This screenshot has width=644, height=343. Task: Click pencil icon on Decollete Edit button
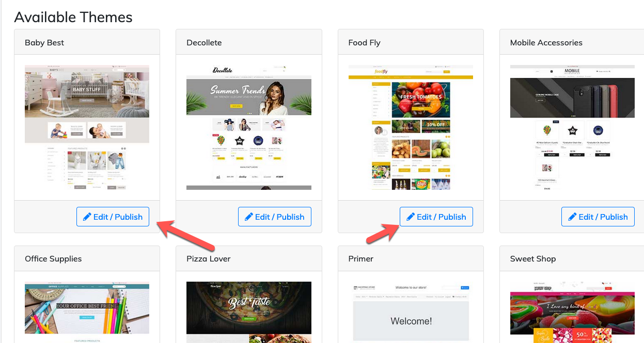pyautogui.click(x=248, y=217)
